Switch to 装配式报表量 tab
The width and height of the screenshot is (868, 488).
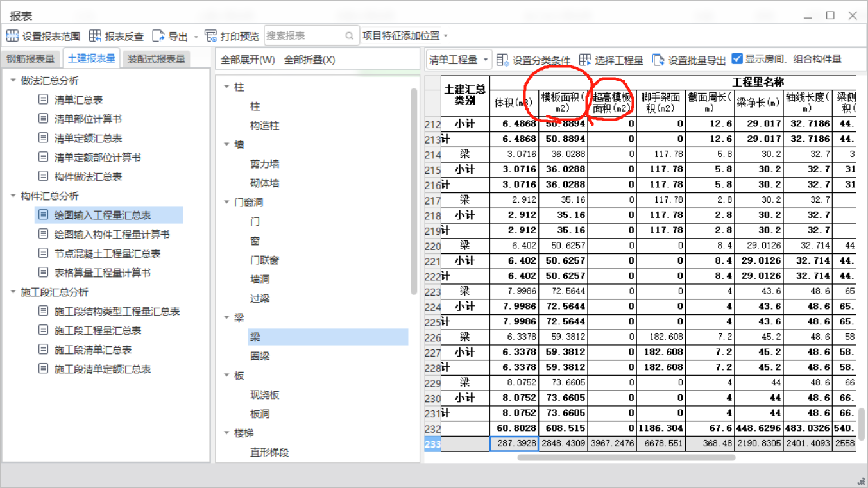coord(157,59)
